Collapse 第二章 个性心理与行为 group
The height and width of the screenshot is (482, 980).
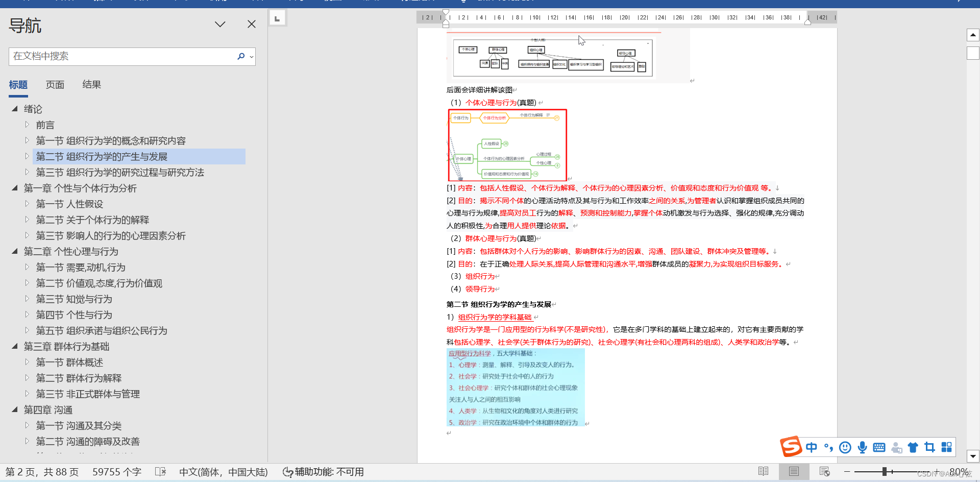15,251
